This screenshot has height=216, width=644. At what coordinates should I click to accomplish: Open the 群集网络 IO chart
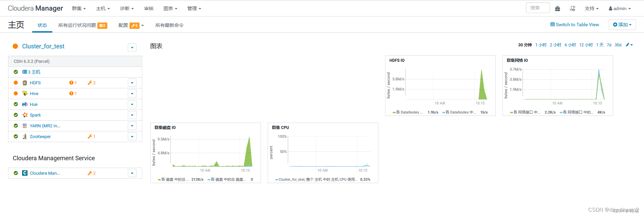click(558, 86)
